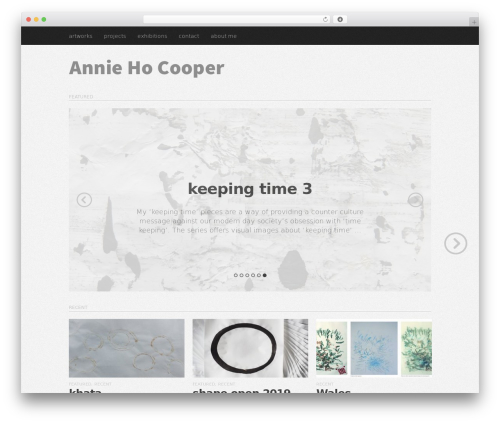Open the artworks menu item
The height and width of the screenshot is (423, 500).
pyautogui.click(x=80, y=36)
